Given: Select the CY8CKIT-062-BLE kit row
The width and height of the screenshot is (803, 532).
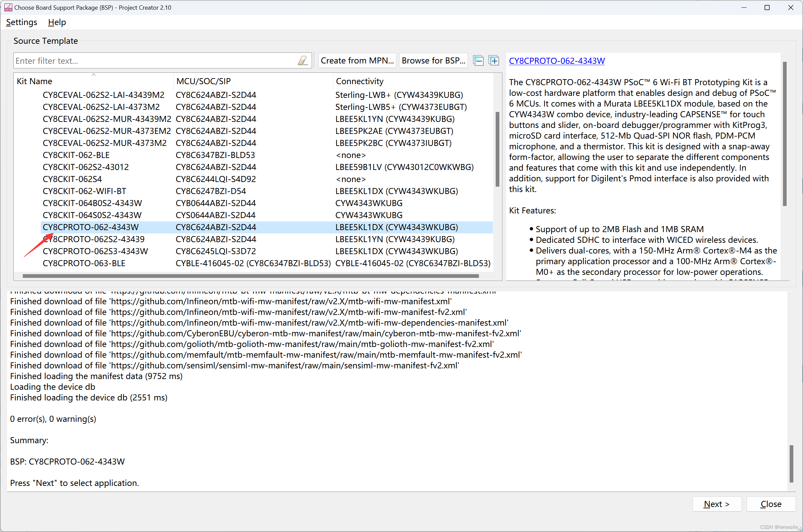Looking at the screenshot, I should coord(76,155).
